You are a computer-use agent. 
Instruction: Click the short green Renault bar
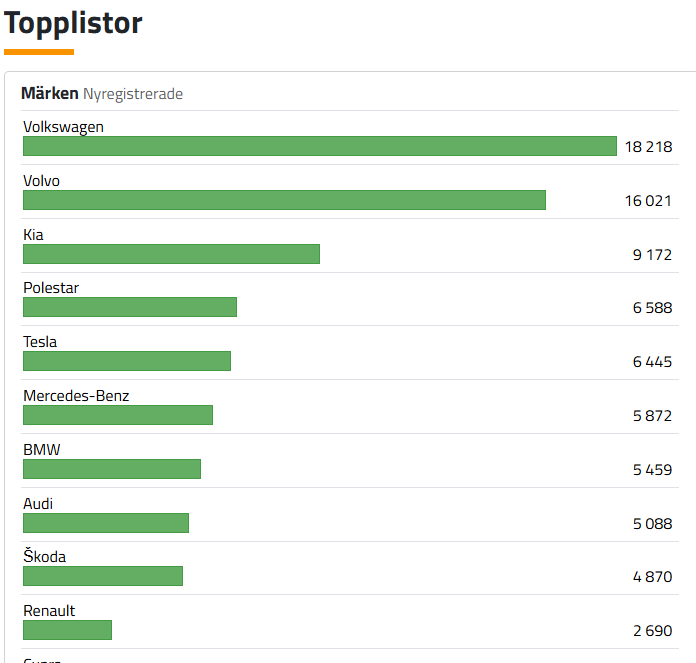(x=67, y=630)
